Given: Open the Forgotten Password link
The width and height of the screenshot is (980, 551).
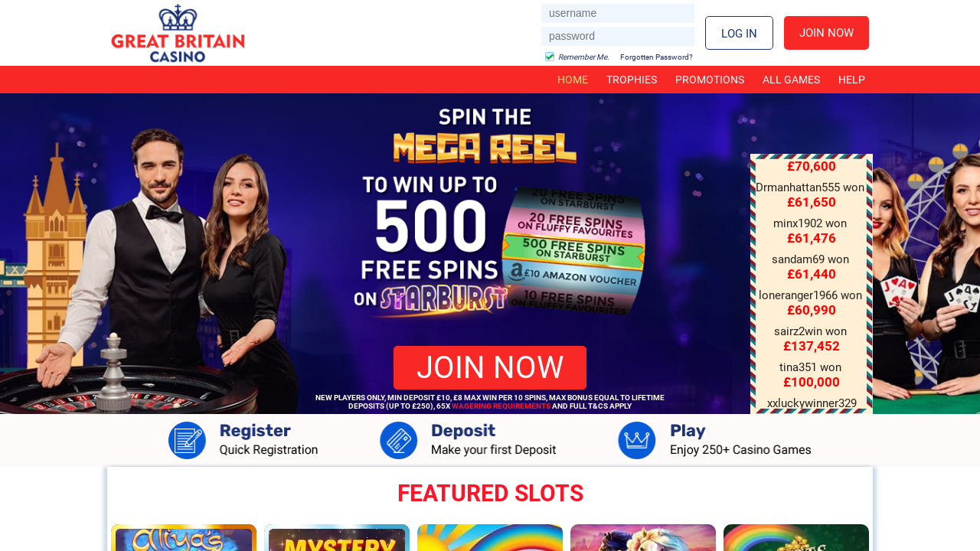Looking at the screenshot, I should point(656,57).
